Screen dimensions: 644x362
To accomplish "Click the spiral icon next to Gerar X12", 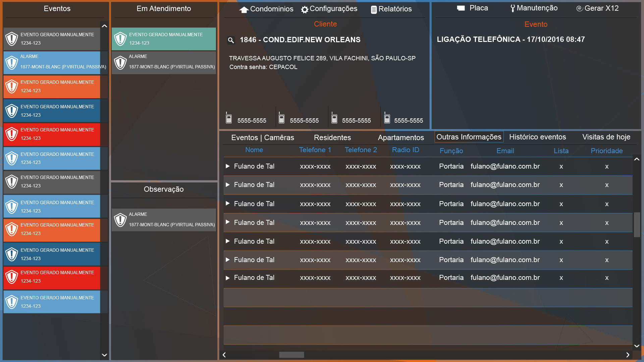I will click(x=580, y=9).
